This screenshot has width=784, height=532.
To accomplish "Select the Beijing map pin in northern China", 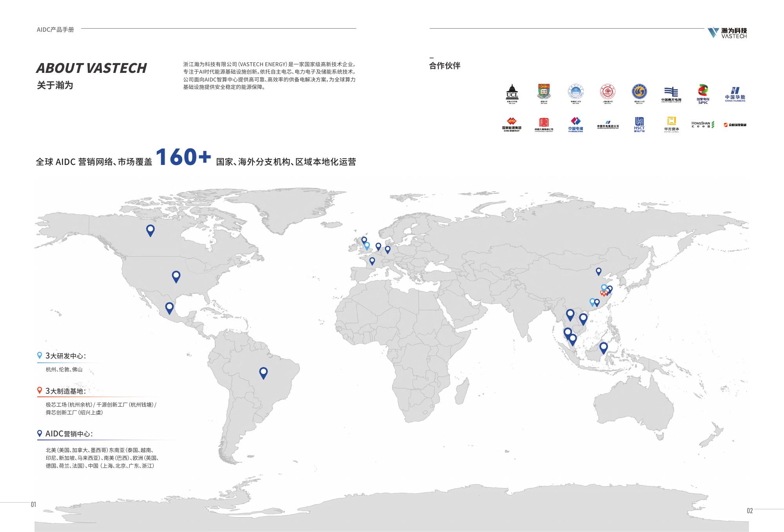I will (x=598, y=271).
